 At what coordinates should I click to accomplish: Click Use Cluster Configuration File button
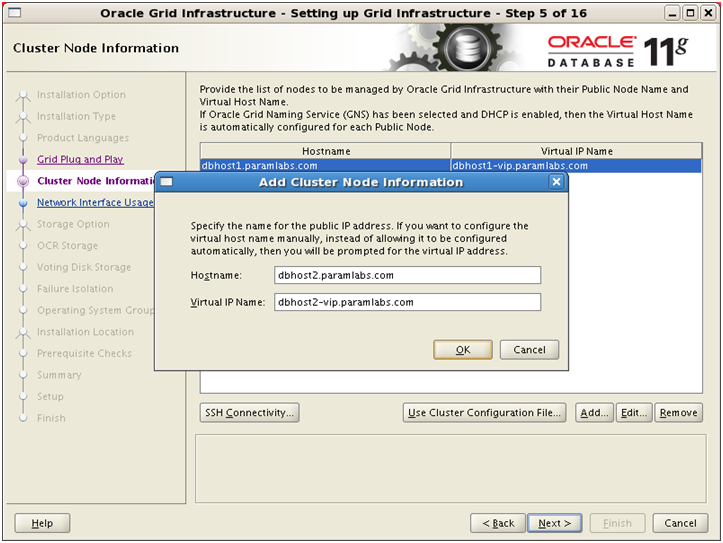pos(484,413)
